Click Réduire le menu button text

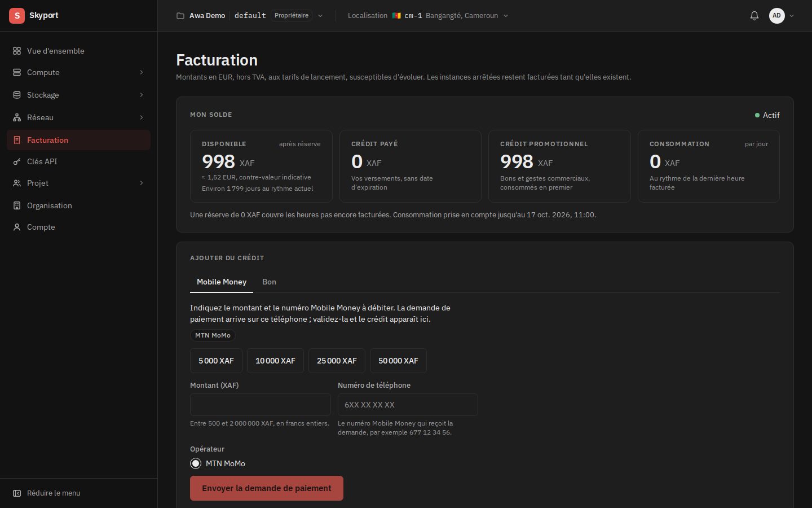(54, 493)
